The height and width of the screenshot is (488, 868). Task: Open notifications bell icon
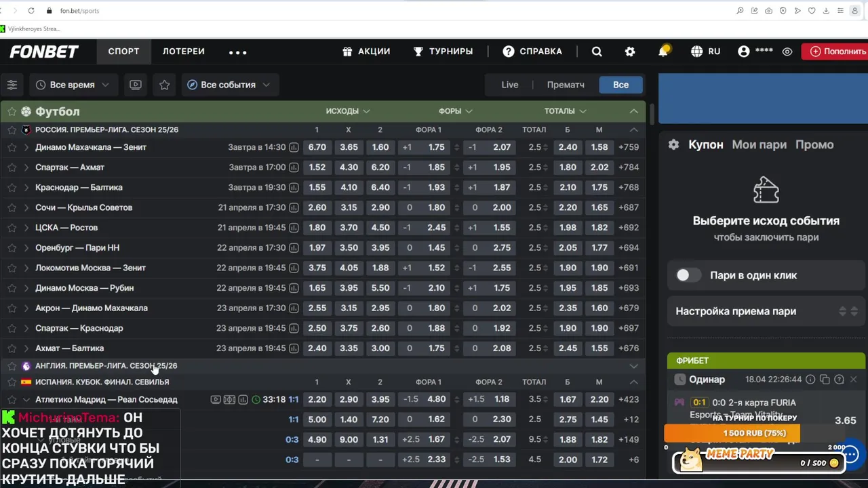[663, 52]
